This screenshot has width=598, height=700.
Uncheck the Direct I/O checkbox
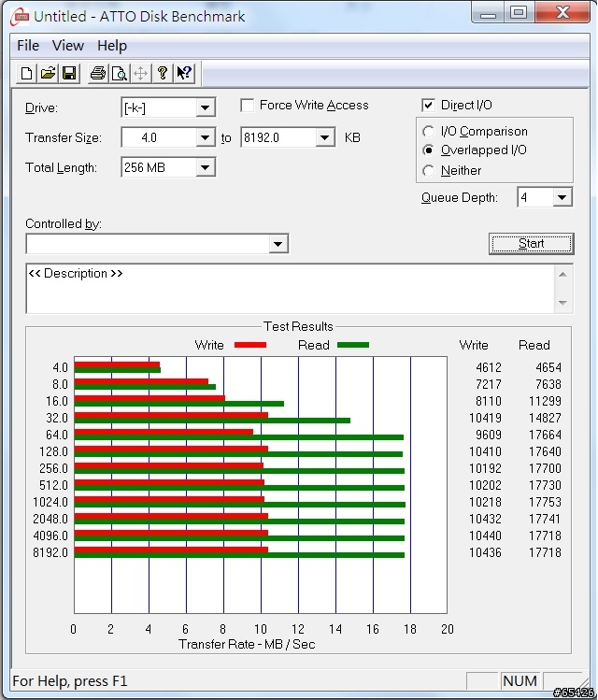tap(428, 106)
